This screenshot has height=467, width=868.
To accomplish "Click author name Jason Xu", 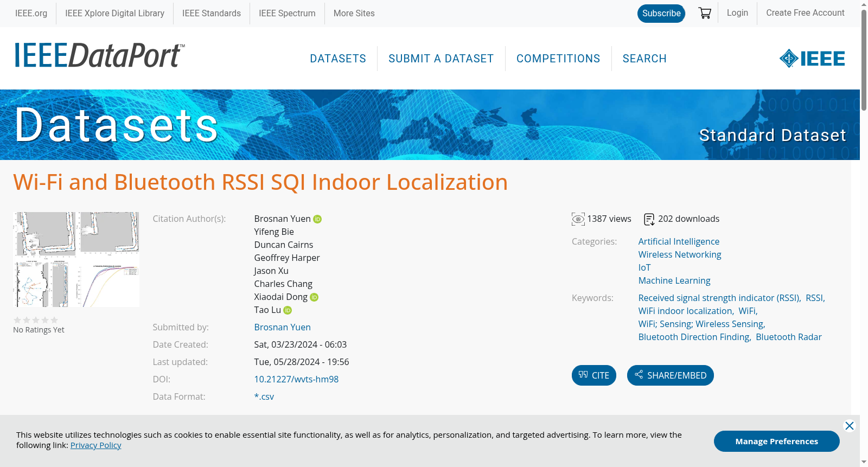I will pos(271,271).
